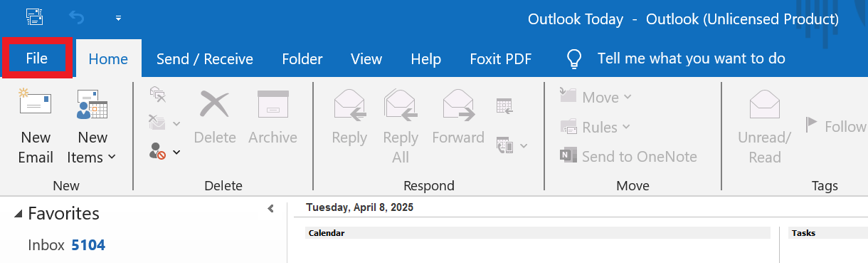Click Send/Receive All Folders quick access icon
This screenshot has width=868, height=263.
pos(33,16)
